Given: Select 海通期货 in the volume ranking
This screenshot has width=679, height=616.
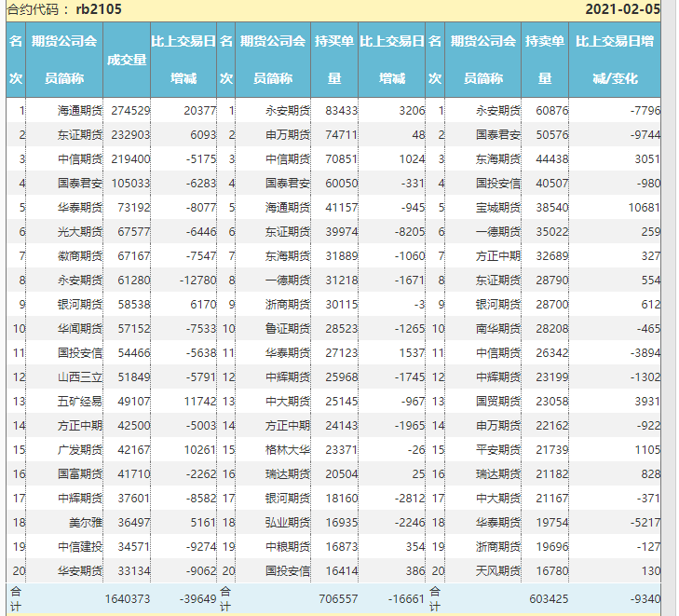Looking at the screenshot, I should 80,111.
